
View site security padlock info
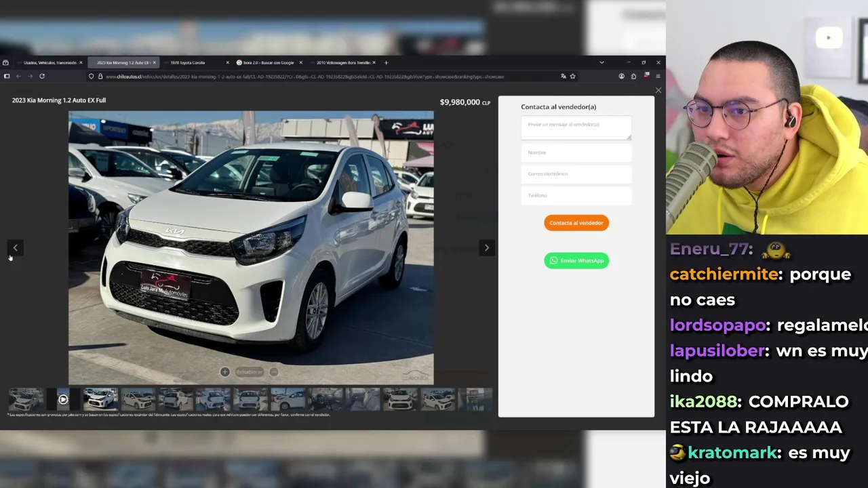100,77
